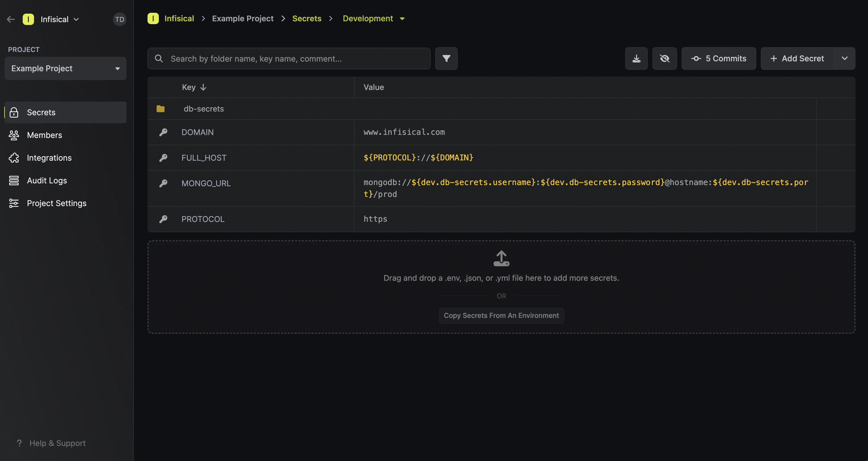Click the key icon for PROTOCOL
This screenshot has height=461, width=868.
coord(163,219)
